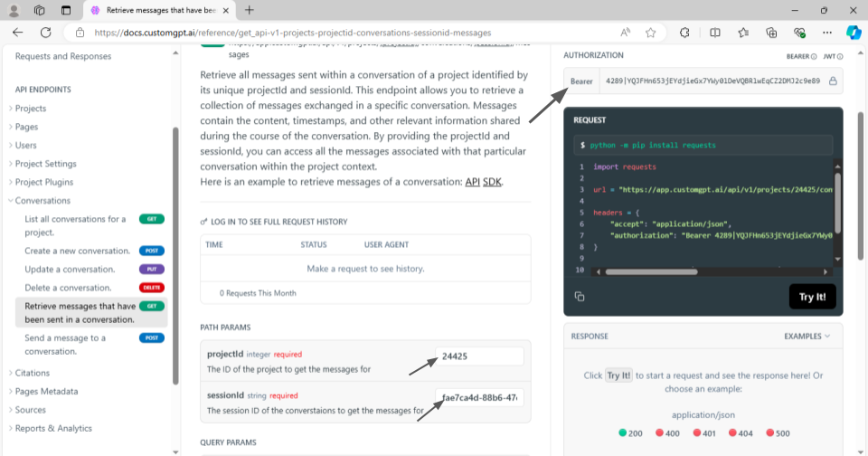
Task: Click the code scroll left arrow
Action: tap(599, 272)
